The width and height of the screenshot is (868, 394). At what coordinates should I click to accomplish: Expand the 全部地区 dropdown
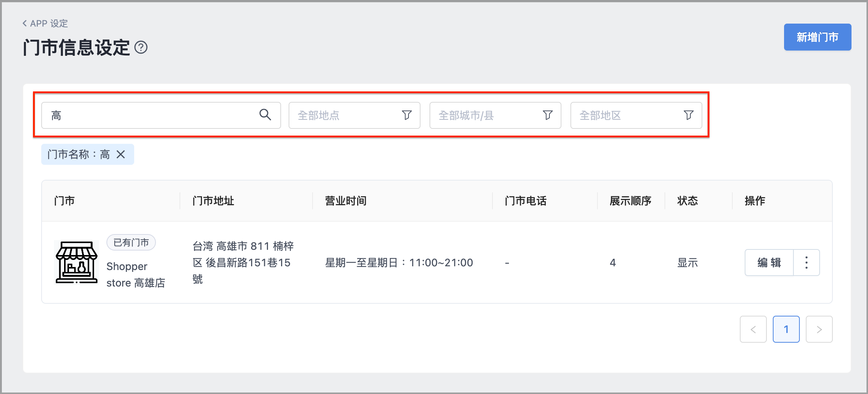[636, 115]
